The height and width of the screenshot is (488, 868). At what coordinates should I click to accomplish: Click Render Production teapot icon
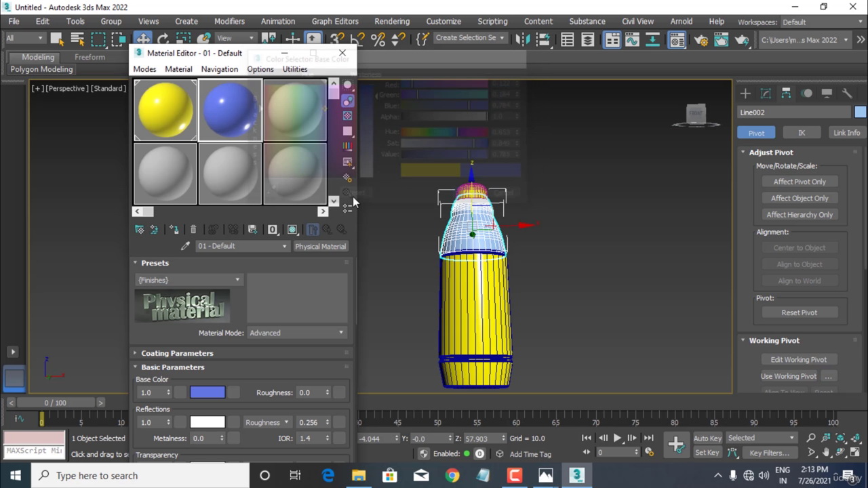click(742, 40)
